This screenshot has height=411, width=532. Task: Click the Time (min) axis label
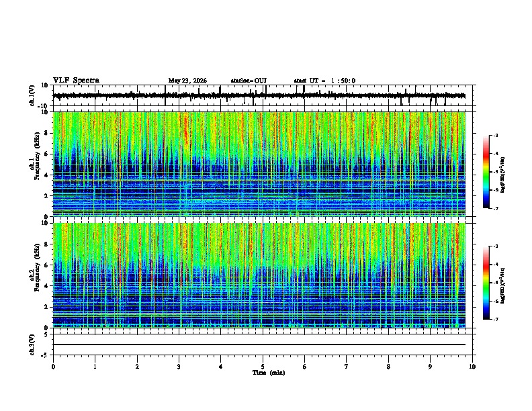269,373
